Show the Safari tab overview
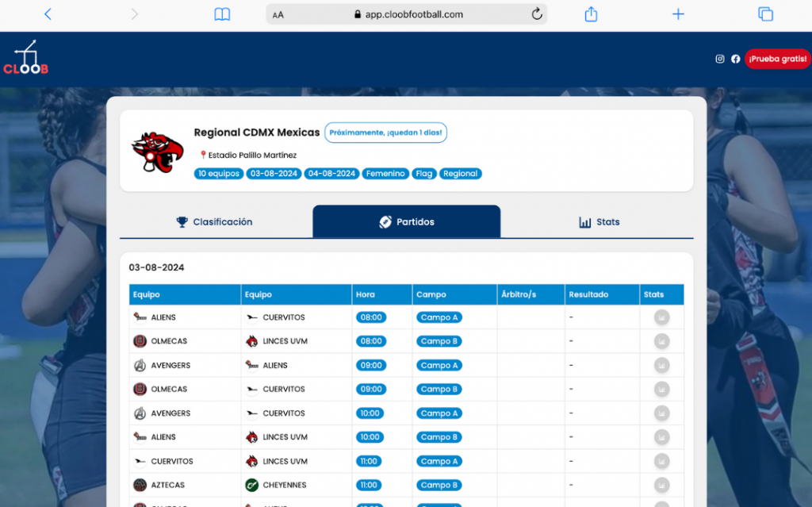812x507 pixels. pos(765,14)
